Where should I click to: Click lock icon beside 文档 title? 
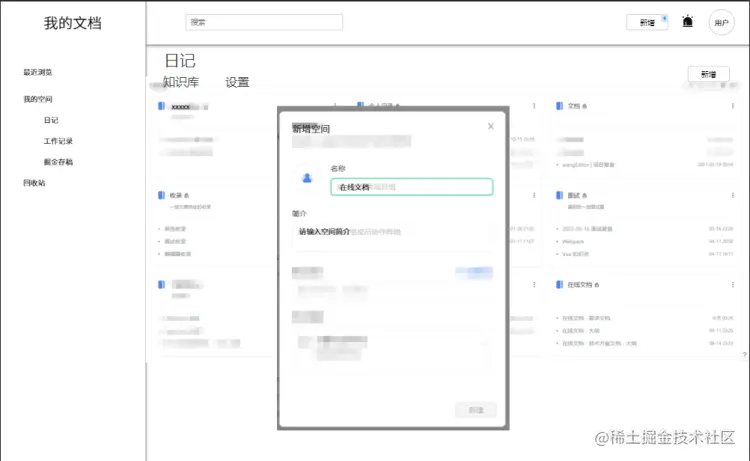point(585,106)
